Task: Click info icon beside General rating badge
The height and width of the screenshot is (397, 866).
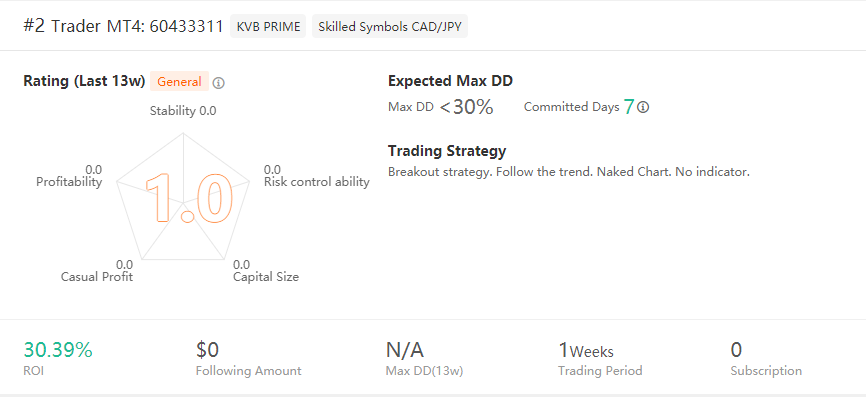Action: pyautogui.click(x=219, y=83)
